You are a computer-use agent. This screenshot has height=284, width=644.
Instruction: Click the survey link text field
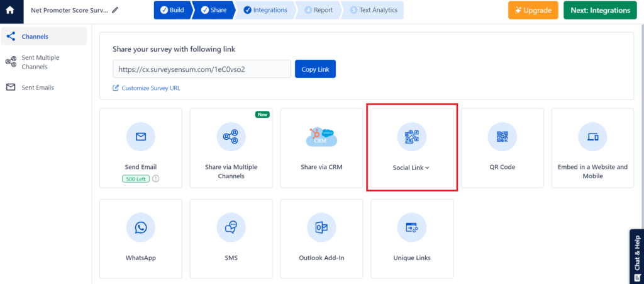(201, 69)
